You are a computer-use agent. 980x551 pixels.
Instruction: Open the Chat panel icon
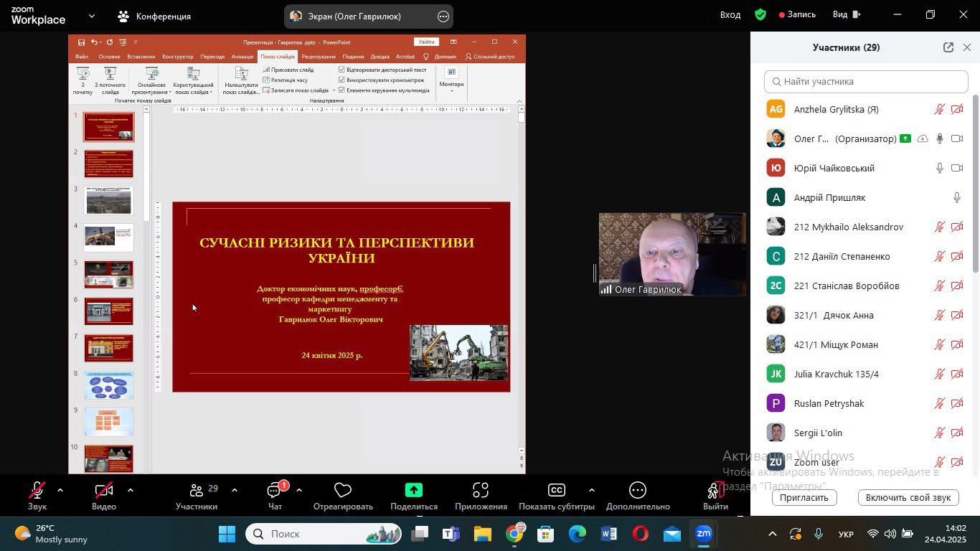(x=275, y=491)
